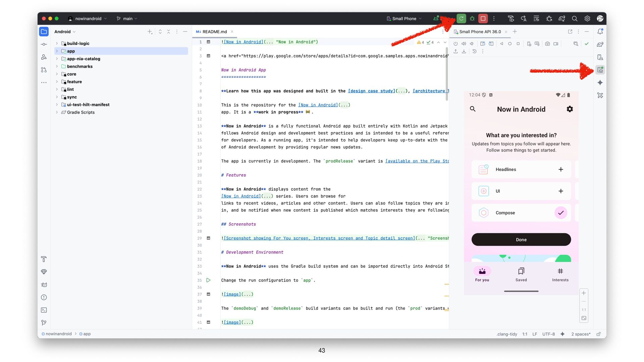This screenshot has height=362, width=644.
Task: Follow UI topic with plus
Action: click(561, 191)
